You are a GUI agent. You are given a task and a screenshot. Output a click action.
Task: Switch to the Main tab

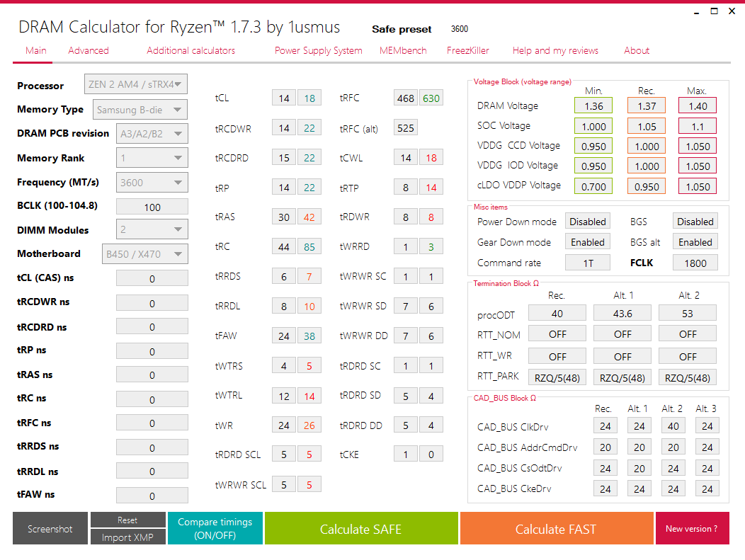(36, 50)
